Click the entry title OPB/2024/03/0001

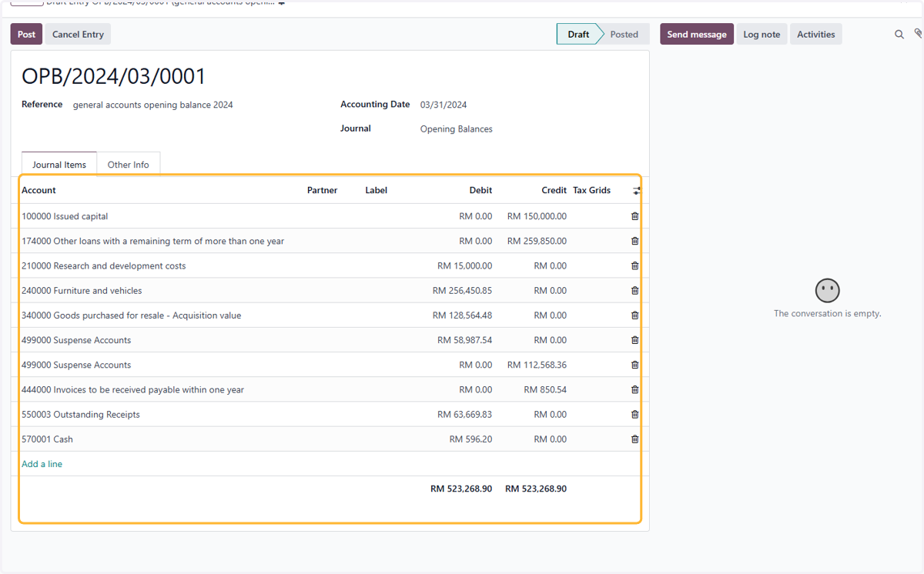pos(114,76)
